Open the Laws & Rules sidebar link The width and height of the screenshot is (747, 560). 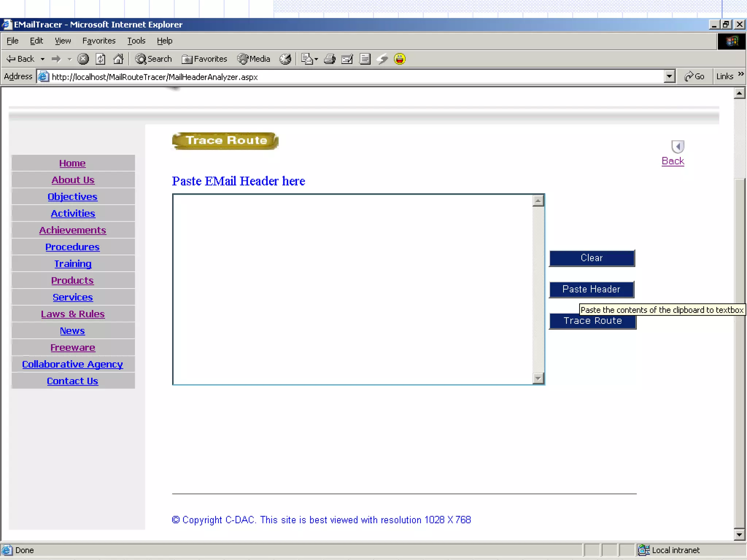click(73, 314)
